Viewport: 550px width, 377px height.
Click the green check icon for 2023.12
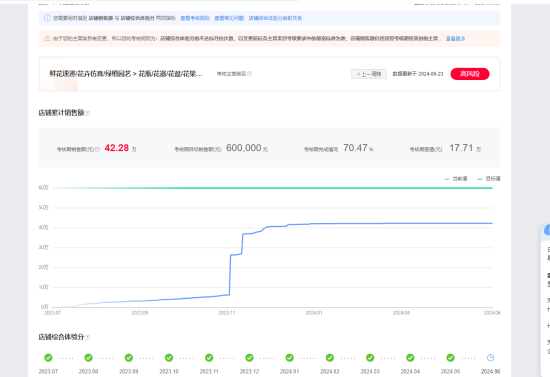pyautogui.click(x=249, y=358)
